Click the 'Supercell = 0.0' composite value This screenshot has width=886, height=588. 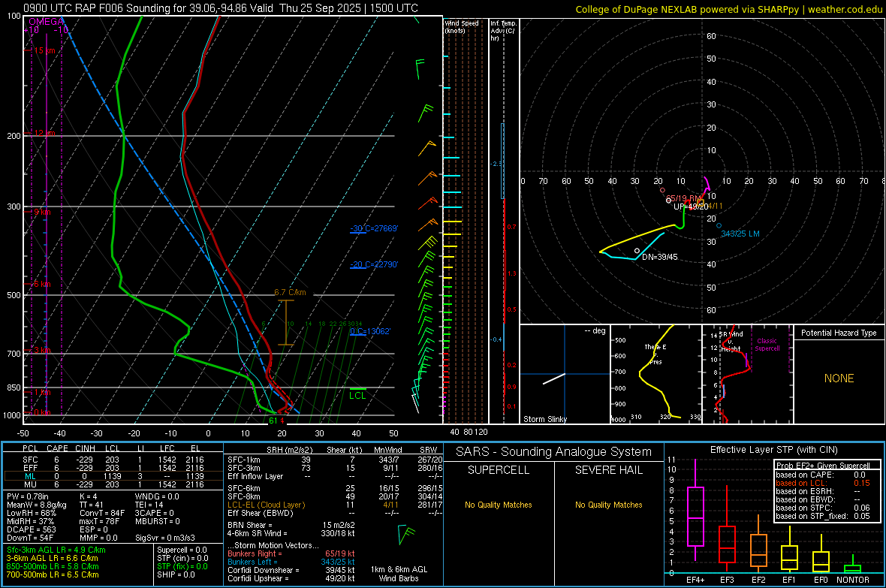click(x=182, y=550)
